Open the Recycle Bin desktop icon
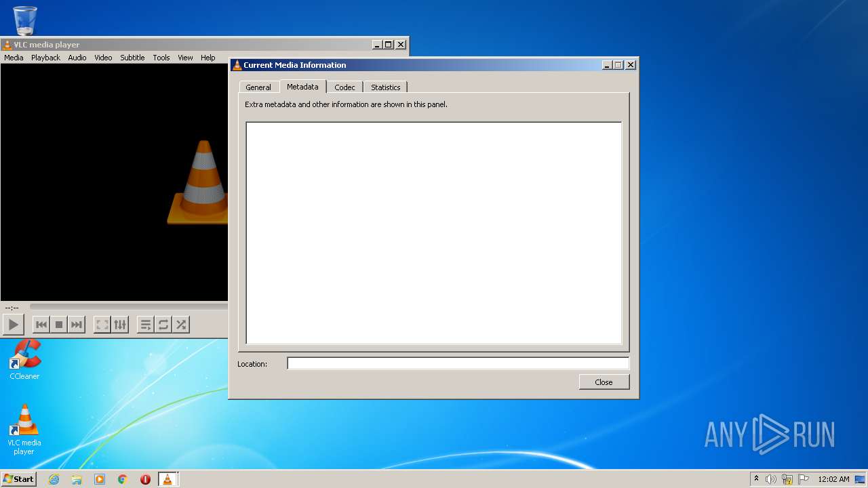Screen dimensions: 868x488 (25, 20)
